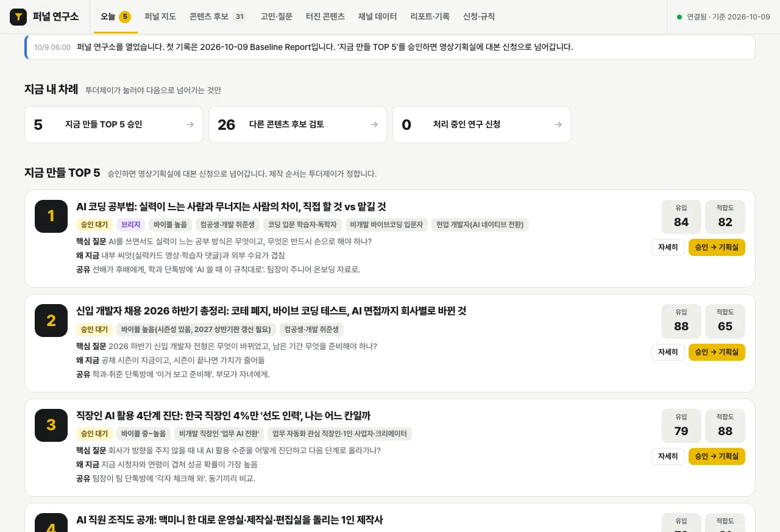The width and height of the screenshot is (780, 532).
Task: Open the 처리 중인 연구 신청 card
Action: pos(482,124)
